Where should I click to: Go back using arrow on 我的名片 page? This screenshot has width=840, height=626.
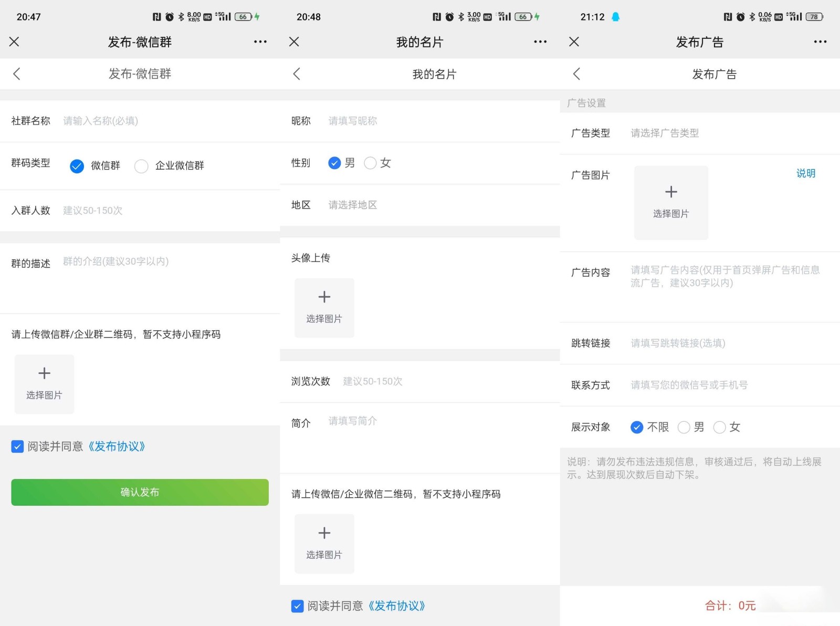click(297, 74)
